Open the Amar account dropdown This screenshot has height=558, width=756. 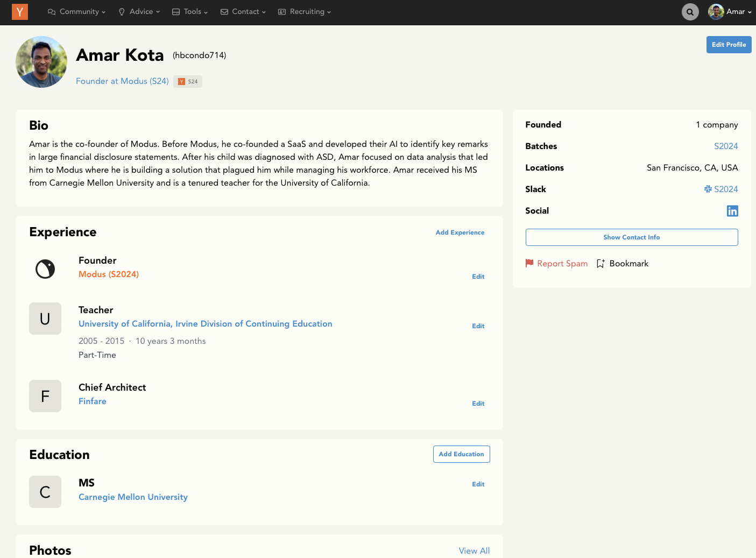pyautogui.click(x=730, y=12)
